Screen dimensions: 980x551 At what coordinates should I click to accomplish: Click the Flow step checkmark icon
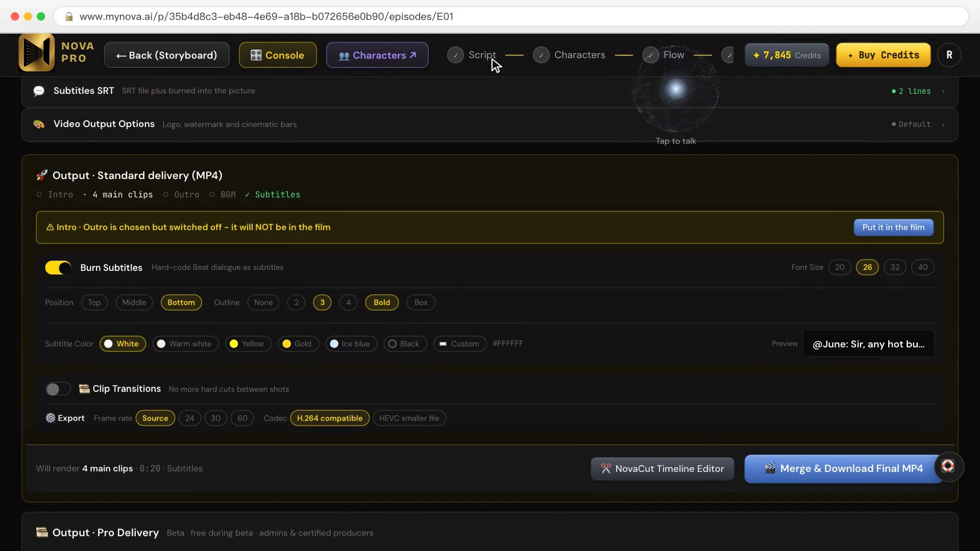[650, 55]
